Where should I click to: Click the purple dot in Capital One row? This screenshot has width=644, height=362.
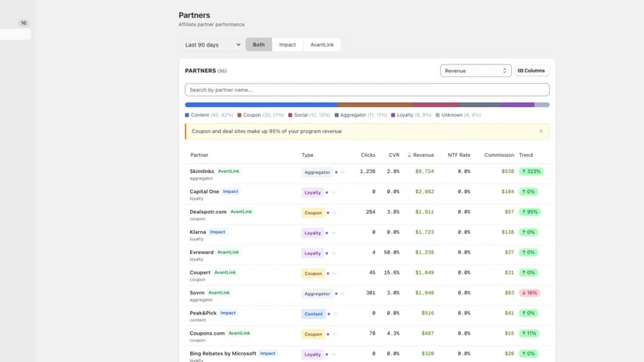tap(327, 192)
